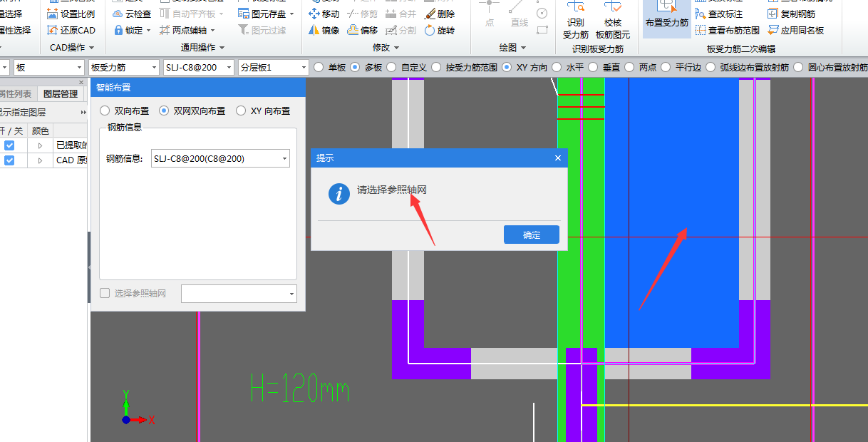Select the 两点 radio option
Image resolution: width=868 pixels, height=442 pixels.
click(x=641, y=67)
